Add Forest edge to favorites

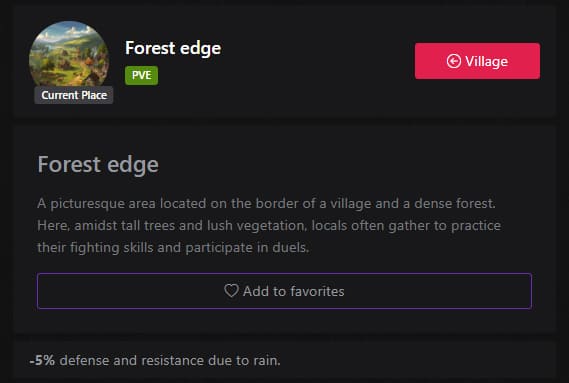point(284,291)
